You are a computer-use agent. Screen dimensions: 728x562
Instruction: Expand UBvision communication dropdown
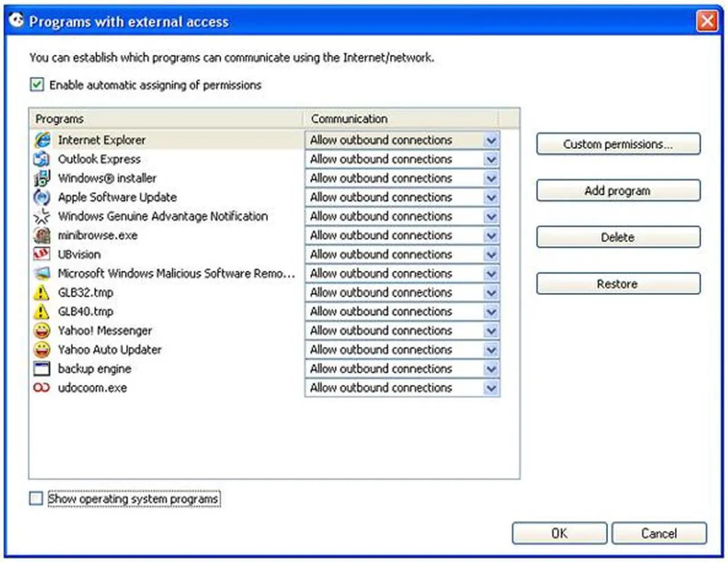491,255
